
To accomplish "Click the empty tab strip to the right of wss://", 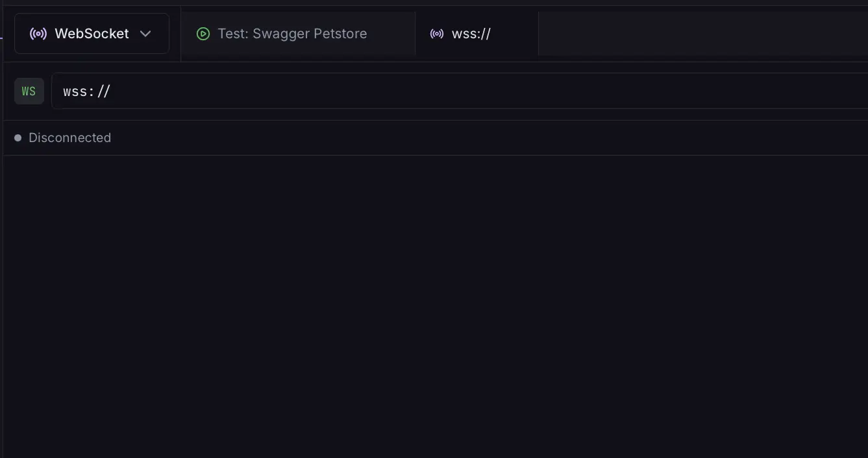I will click(x=701, y=33).
